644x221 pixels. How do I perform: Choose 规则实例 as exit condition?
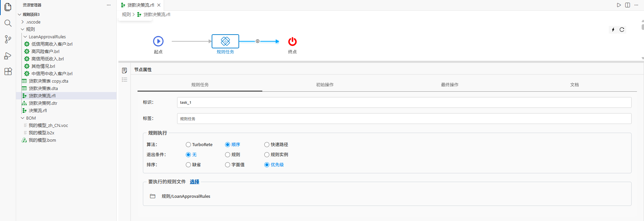(x=267, y=155)
